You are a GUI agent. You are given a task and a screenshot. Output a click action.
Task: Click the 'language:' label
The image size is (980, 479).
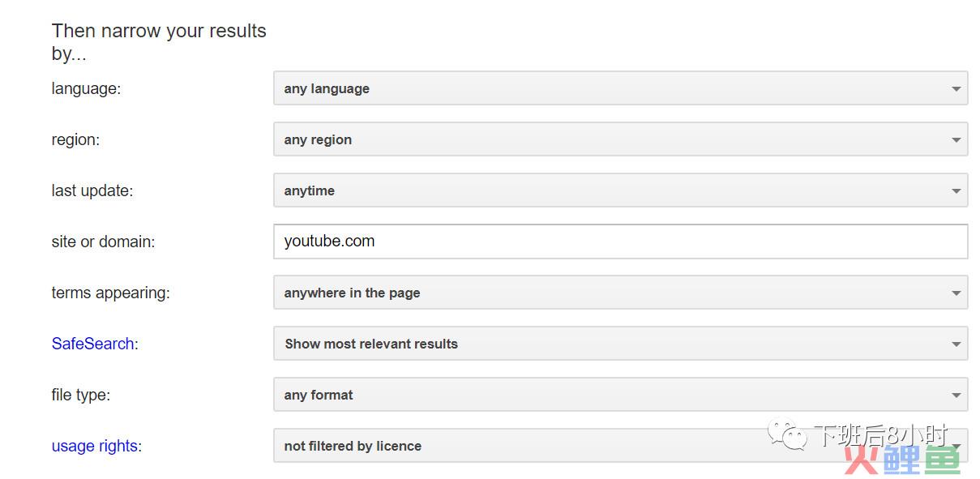(86, 89)
